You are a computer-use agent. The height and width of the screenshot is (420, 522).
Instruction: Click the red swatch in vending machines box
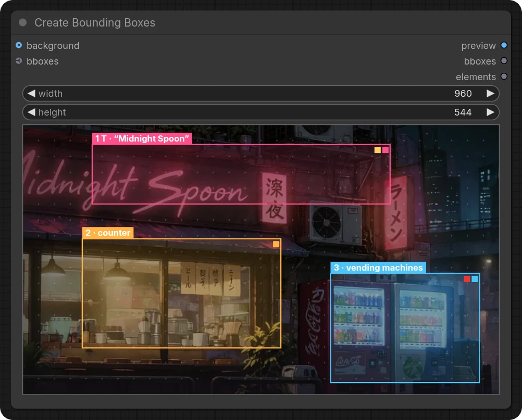pos(467,279)
